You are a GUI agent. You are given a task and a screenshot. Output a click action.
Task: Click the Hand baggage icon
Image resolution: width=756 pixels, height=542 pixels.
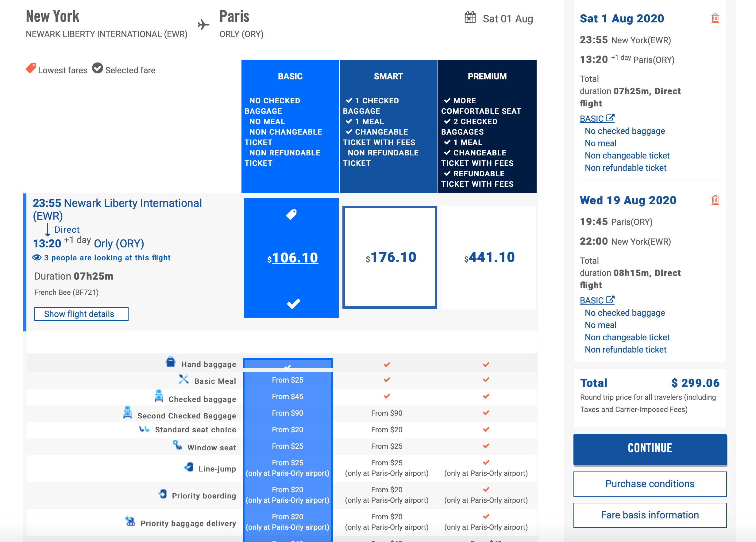click(x=171, y=362)
